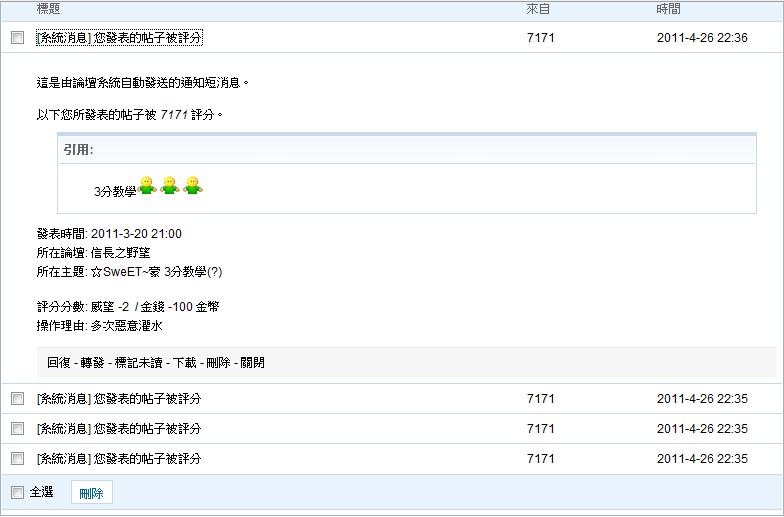Click the 3分教學 quoted text
Image resolution: width=784 pixels, height=517 pixels.
point(115,192)
